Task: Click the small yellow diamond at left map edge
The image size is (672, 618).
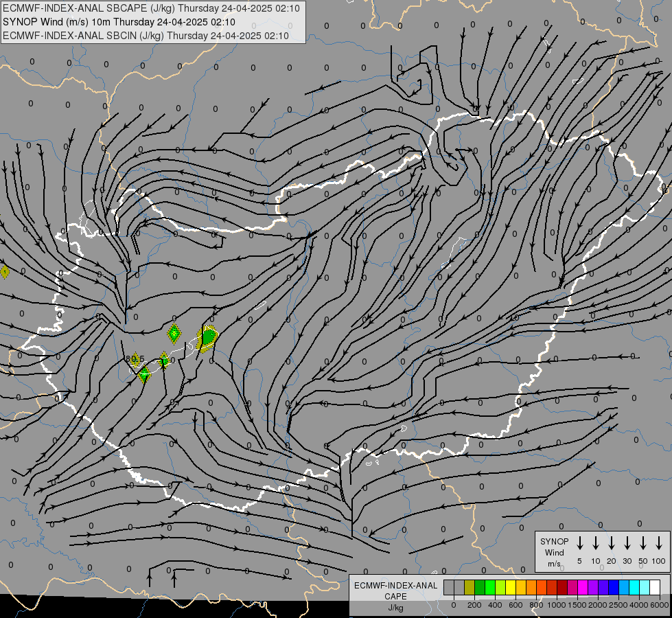Action: tap(4, 271)
